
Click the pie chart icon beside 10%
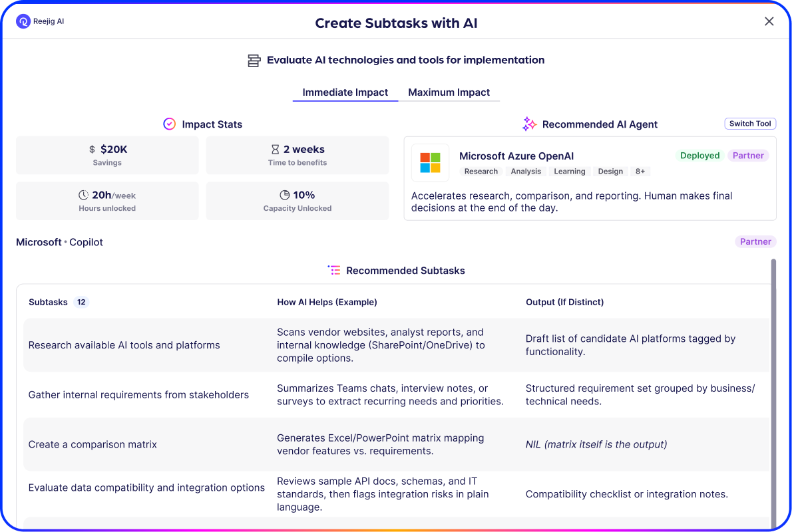click(285, 196)
